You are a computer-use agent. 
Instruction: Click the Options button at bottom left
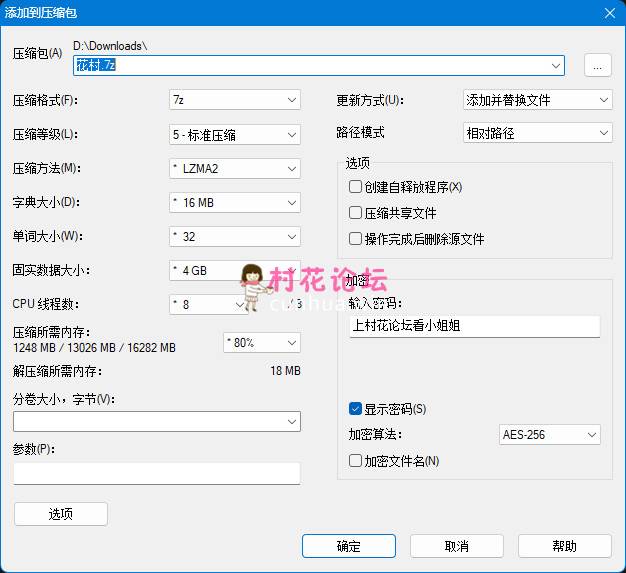tap(61, 514)
